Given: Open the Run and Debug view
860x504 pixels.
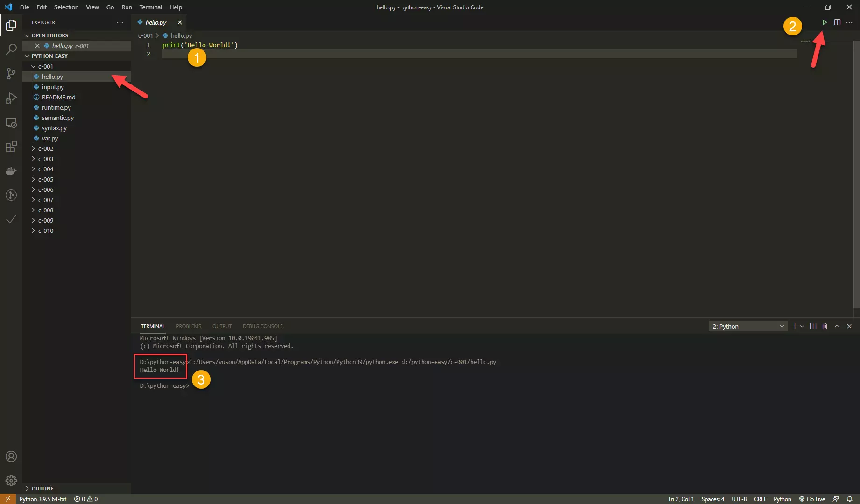Looking at the screenshot, I should coord(11,98).
